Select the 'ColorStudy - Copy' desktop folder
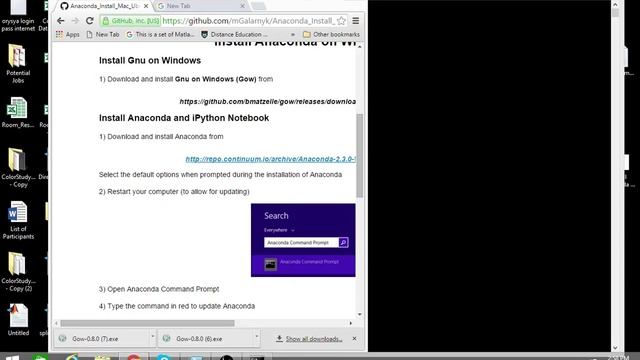 point(18,168)
